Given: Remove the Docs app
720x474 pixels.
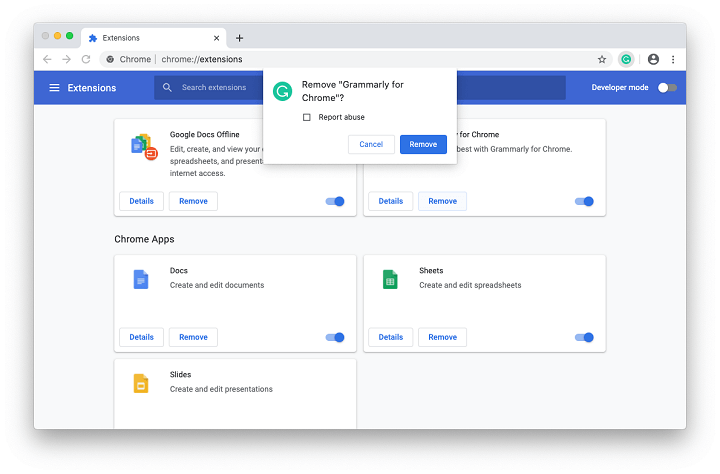Looking at the screenshot, I should click(193, 337).
